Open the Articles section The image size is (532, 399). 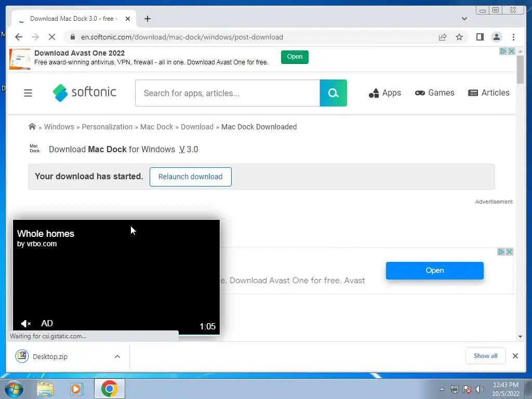coord(488,92)
